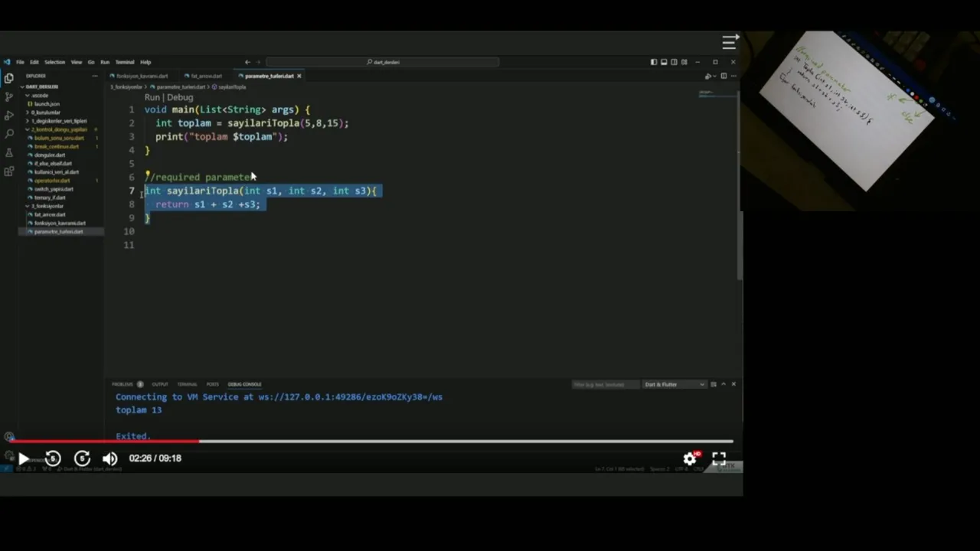Click the Debug CodeLens link

(180, 98)
